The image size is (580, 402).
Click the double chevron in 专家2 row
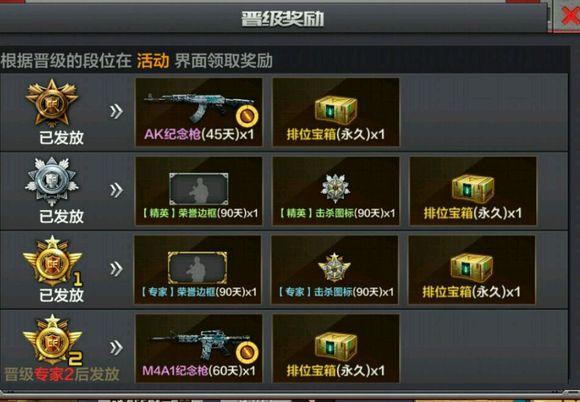click(116, 348)
